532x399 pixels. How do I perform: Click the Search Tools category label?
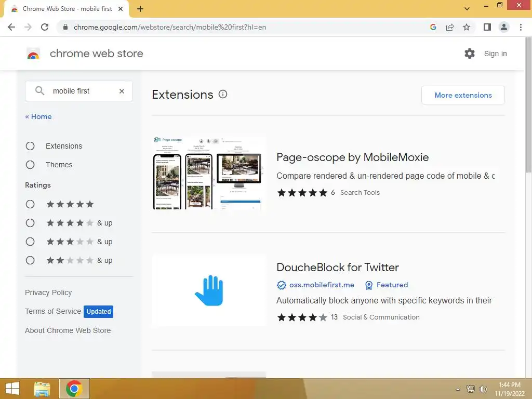tap(360, 192)
